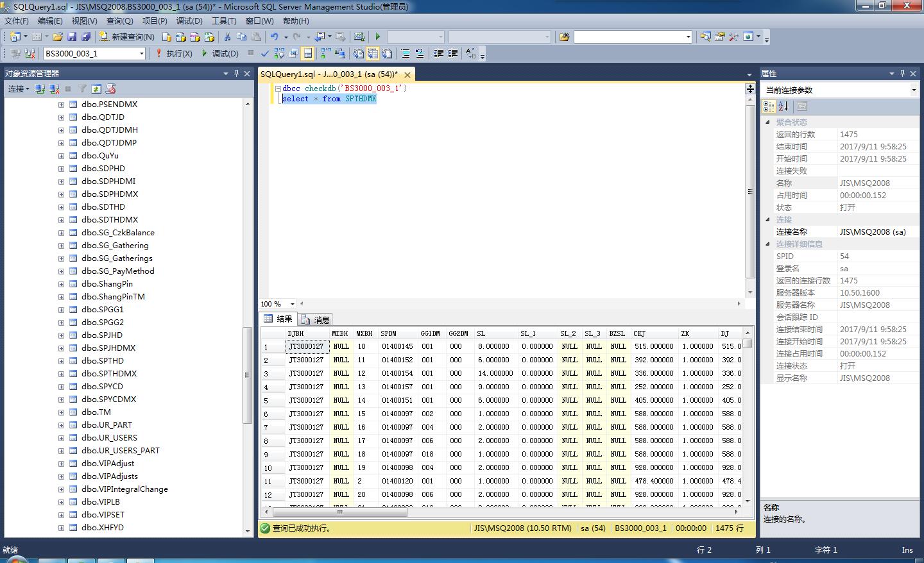Image resolution: width=924 pixels, height=563 pixels.
Task: Click the Database Engine Query icon
Action: coord(167,37)
